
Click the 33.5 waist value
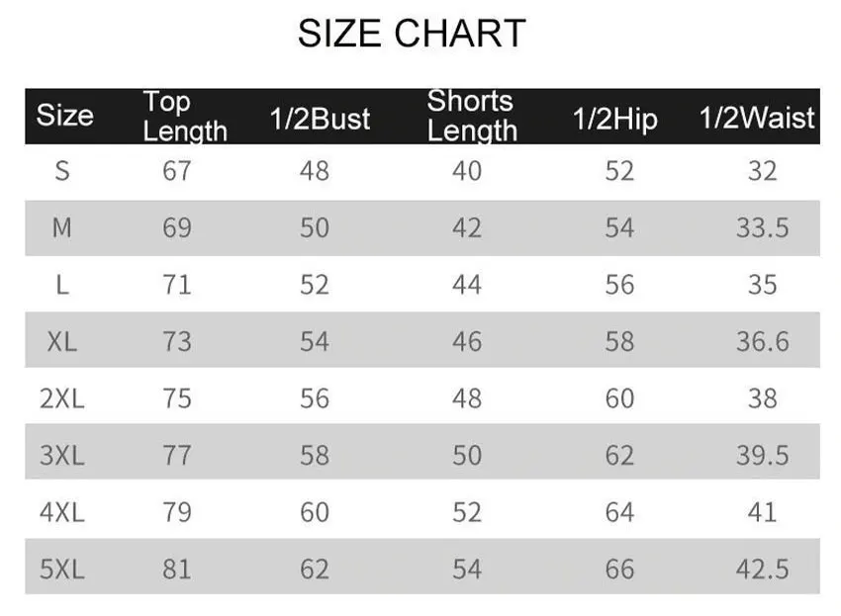[x=762, y=228]
